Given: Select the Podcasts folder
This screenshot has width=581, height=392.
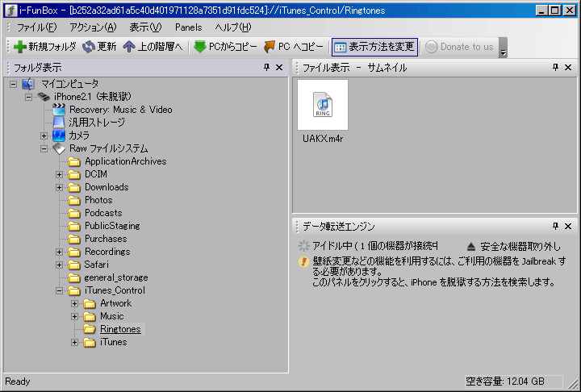Looking at the screenshot, I should pyautogui.click(x=103, y=213).
